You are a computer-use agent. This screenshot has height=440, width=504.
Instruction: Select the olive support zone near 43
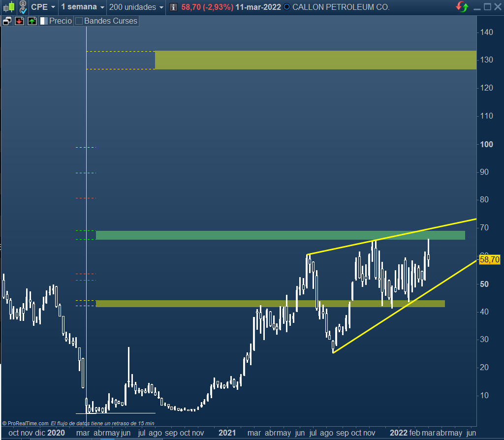coord(270,303)
